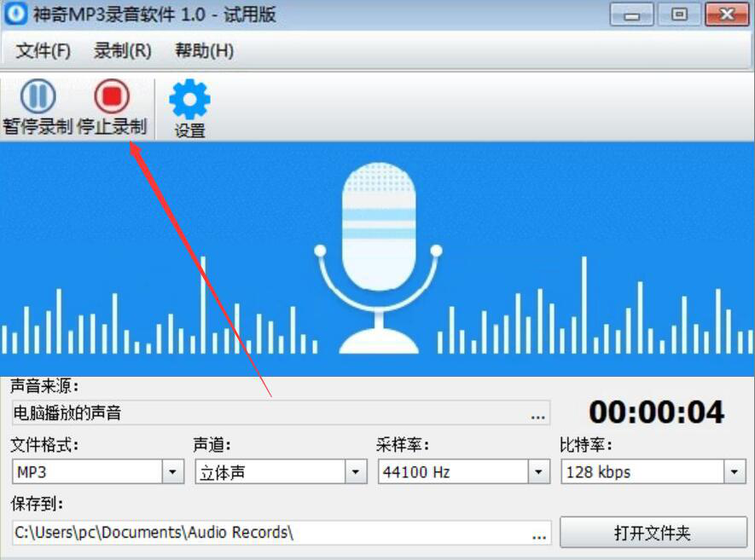This screenshot has height=560, width=755.
Task: Expand the 立体声 channel dropdown
Action: click(356, 472)
